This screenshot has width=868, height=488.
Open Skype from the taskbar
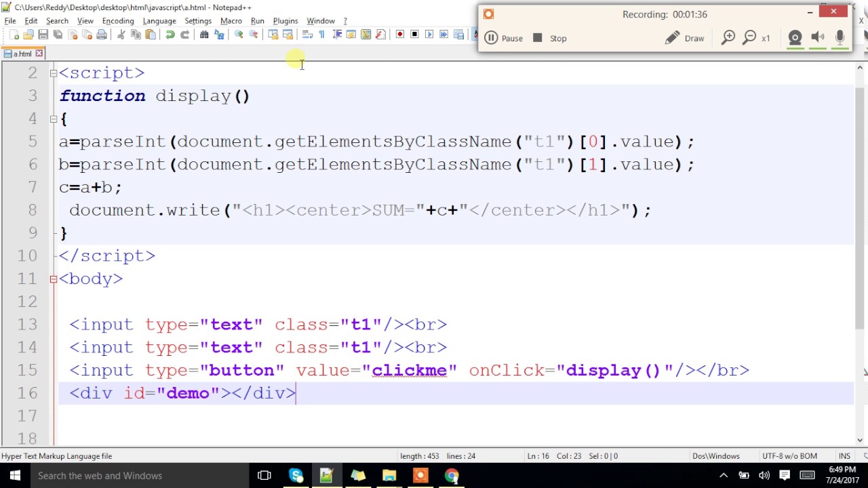296,476
